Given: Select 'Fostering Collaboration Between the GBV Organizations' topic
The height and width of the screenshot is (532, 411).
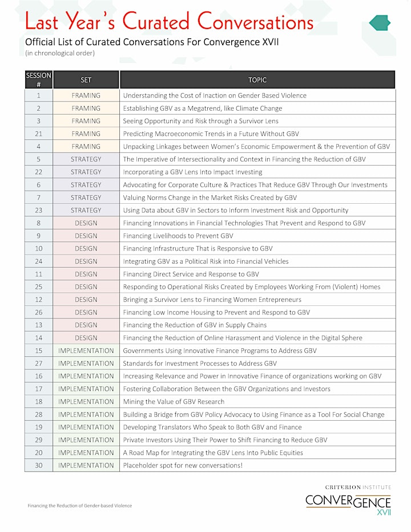Looking at the screenshot, I should 227,389.
